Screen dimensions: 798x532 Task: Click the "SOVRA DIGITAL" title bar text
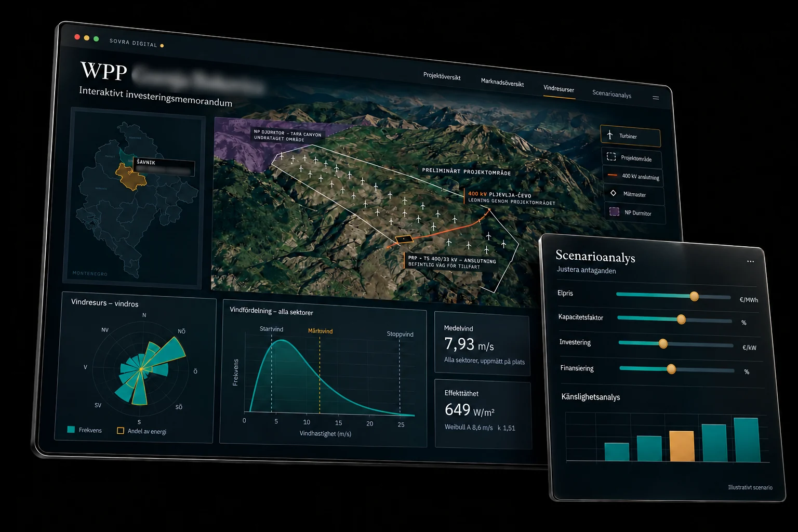[134, 43]
